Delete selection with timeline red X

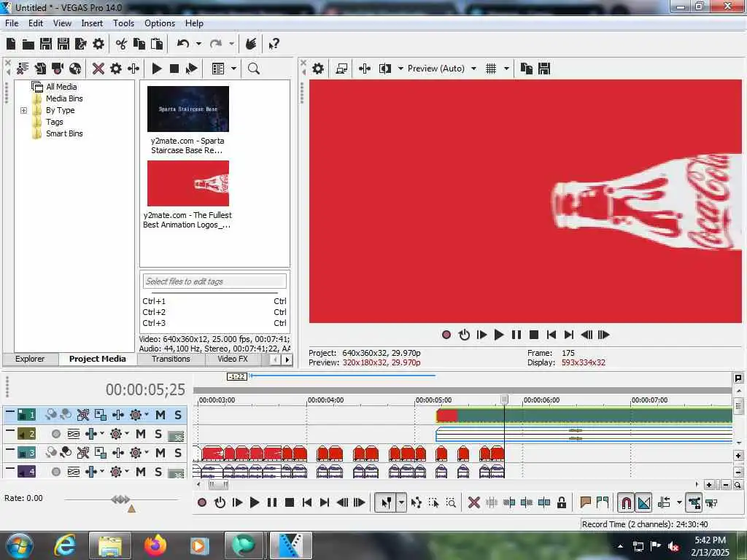tap(473, 502)
